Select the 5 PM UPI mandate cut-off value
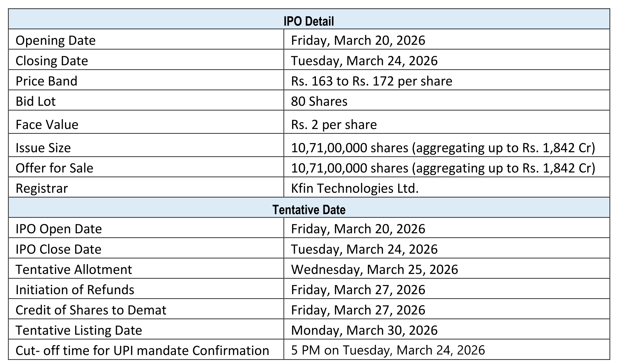The width and height of the screenshot is (619, 364). coord(388,350)
